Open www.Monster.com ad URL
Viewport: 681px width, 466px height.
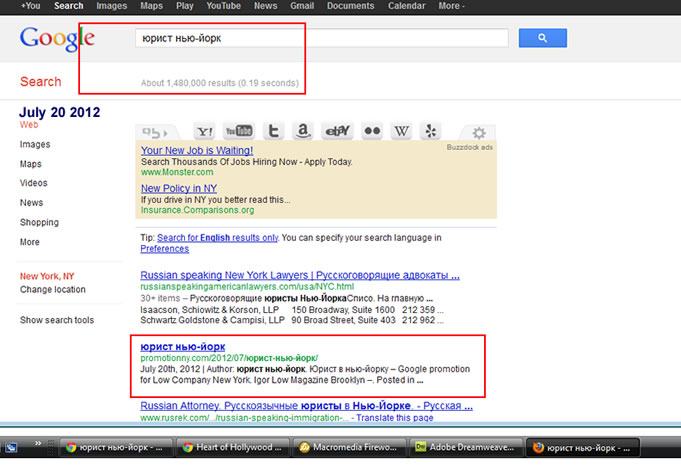pyautogui.click(x=177, y=172)
